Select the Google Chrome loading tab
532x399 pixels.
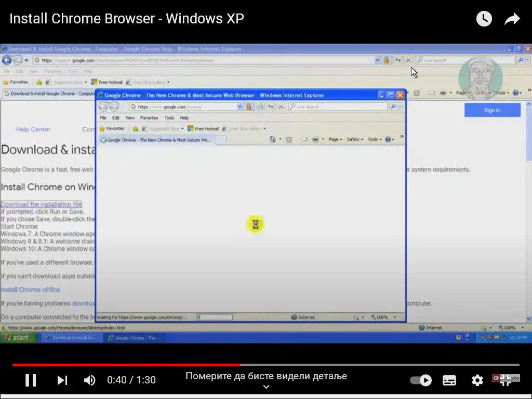tap(156, 140)
